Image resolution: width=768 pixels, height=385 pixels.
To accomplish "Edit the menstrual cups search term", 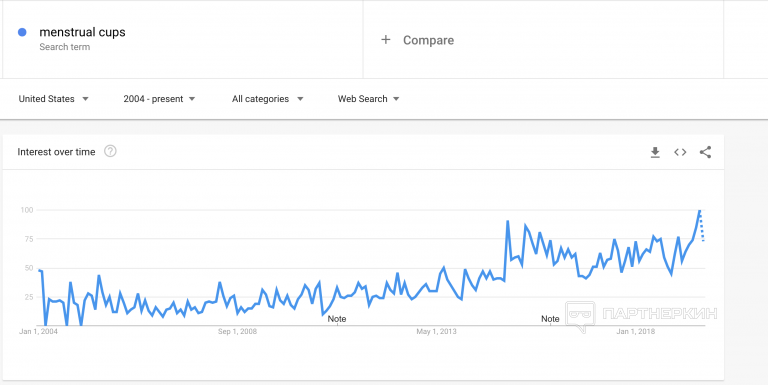I will [x=82, y=32].
